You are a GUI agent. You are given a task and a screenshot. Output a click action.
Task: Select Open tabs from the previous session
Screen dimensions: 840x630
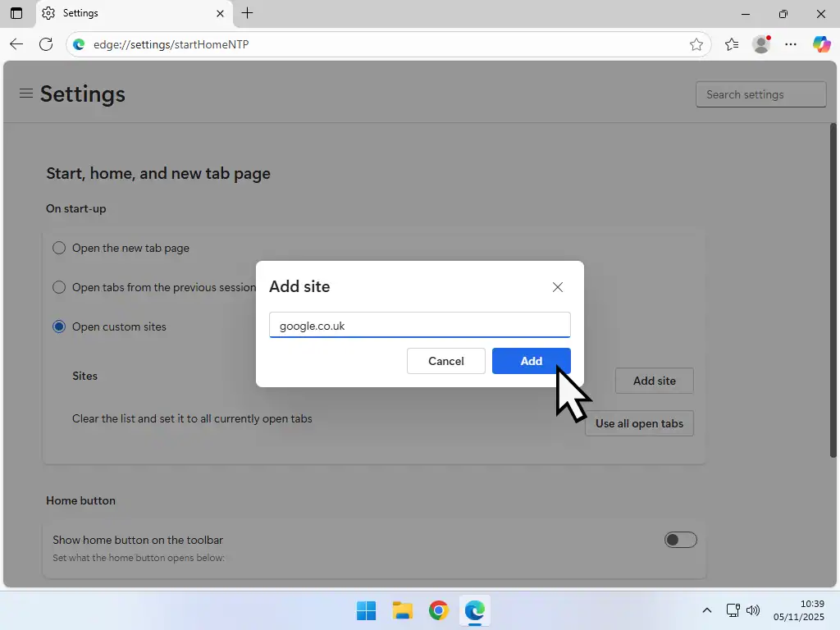[x=58, y=287]
